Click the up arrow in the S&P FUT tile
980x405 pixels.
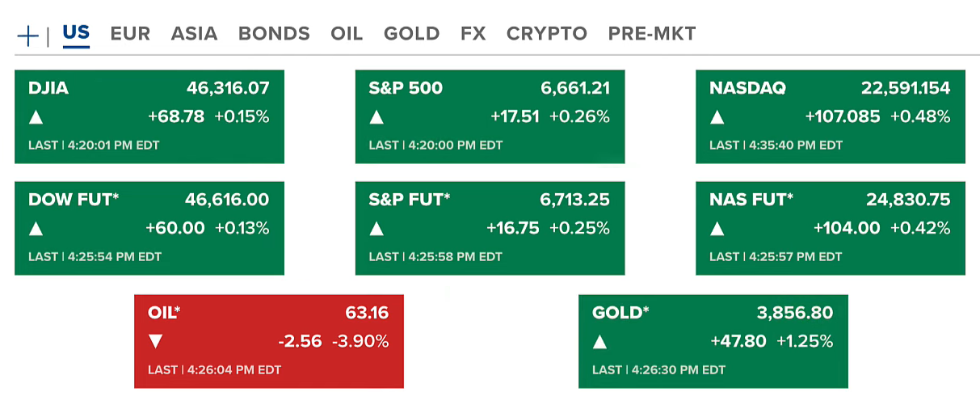coord(376,229)
